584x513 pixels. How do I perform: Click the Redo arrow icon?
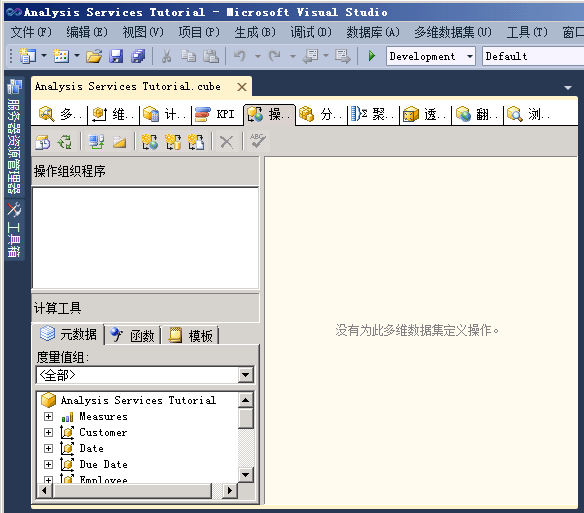[x=275, y=56]
